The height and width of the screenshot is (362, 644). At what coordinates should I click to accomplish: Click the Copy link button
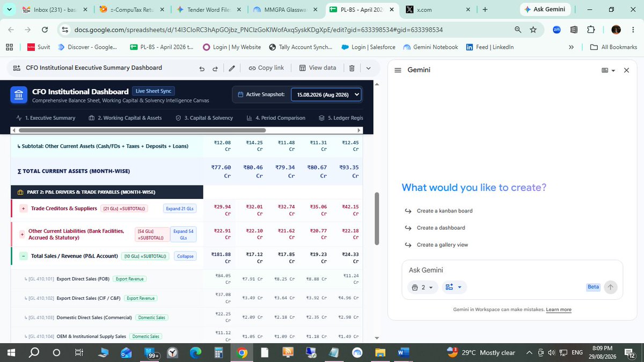(x=266, y=68)
